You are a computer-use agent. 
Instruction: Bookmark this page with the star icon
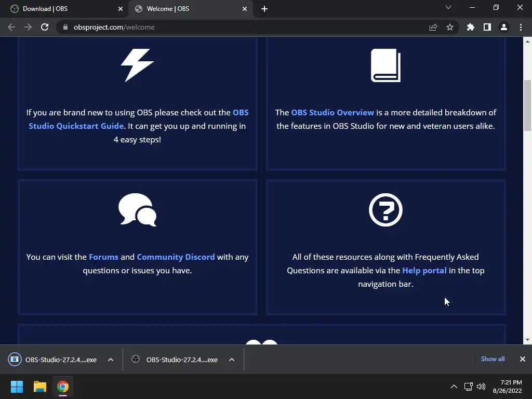tap(450, 27)
